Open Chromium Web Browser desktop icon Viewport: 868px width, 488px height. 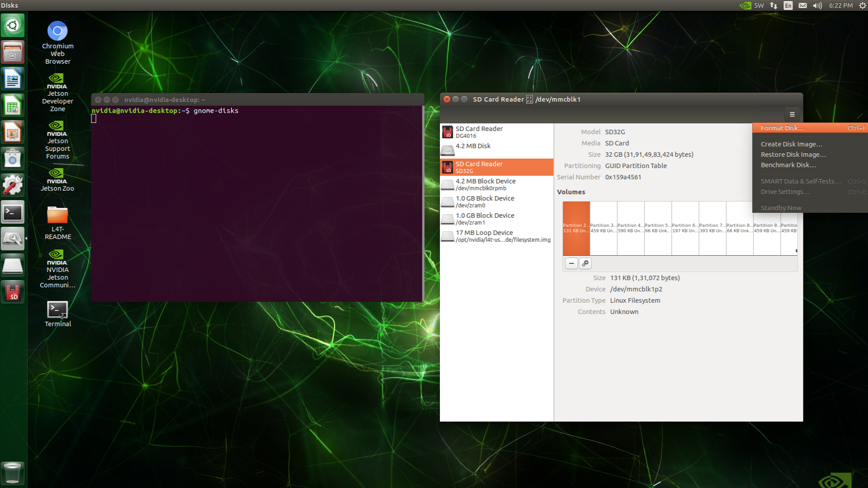click(57, 42)
